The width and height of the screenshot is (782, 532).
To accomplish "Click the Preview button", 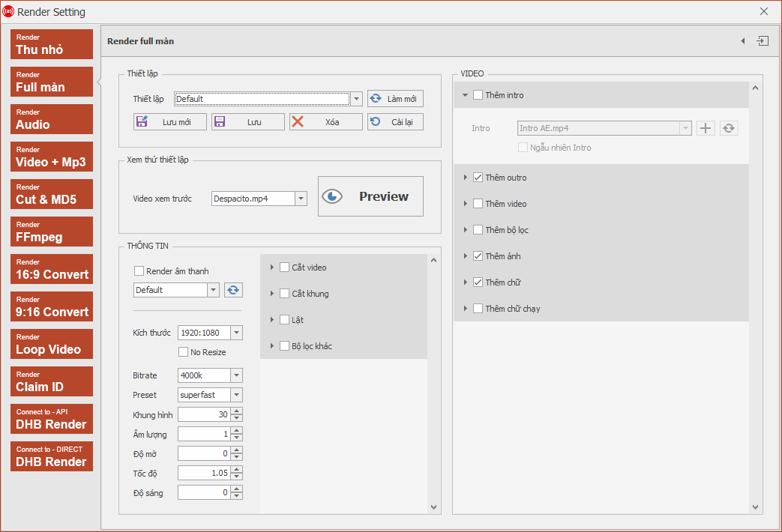I will (x=370, y=196).
